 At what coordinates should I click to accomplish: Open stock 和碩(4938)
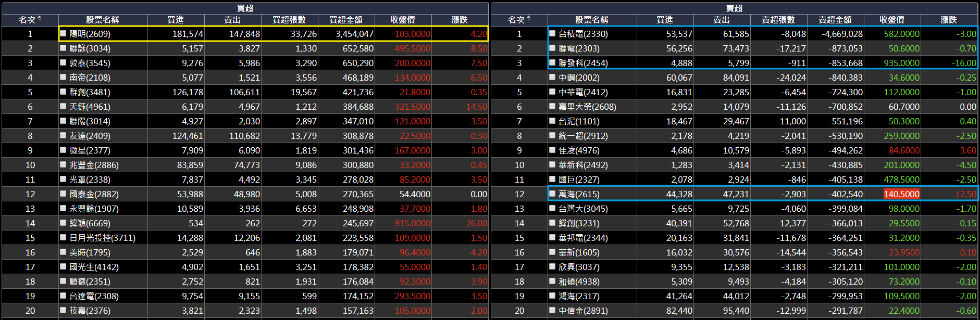[579, 281]
